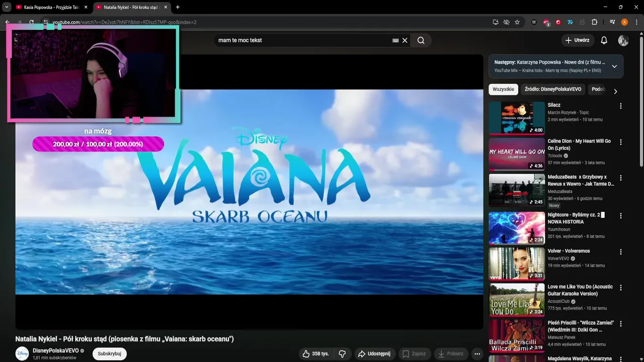Click the install app icon in address bar
The height and width of the screenshot is (362, 644).
(496, 22)
